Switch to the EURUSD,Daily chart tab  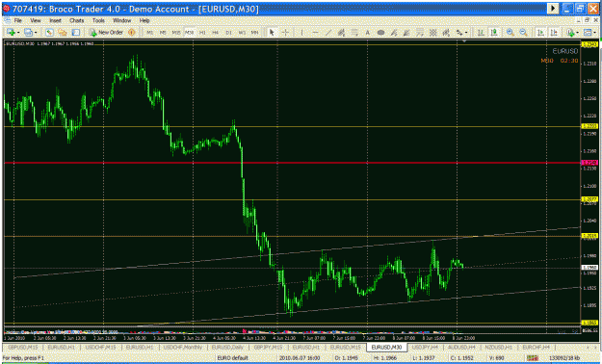click(x=228, y=348)
